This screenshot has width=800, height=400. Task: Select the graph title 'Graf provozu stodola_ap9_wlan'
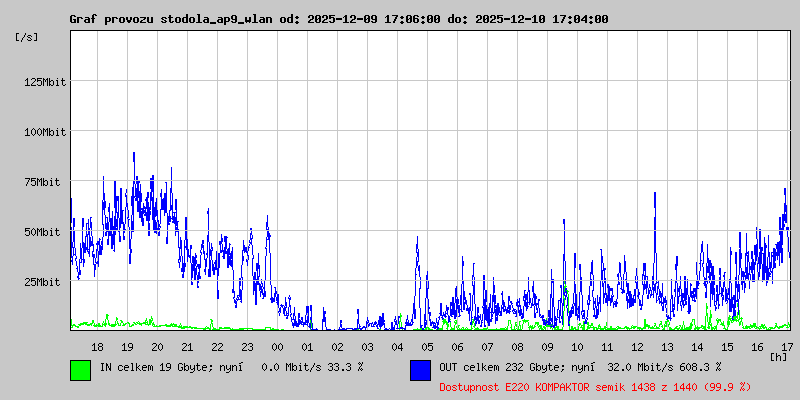(x=177, y=19)
